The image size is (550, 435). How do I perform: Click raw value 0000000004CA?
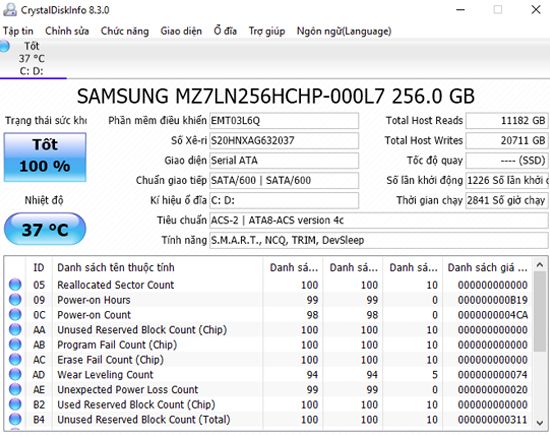492,315
